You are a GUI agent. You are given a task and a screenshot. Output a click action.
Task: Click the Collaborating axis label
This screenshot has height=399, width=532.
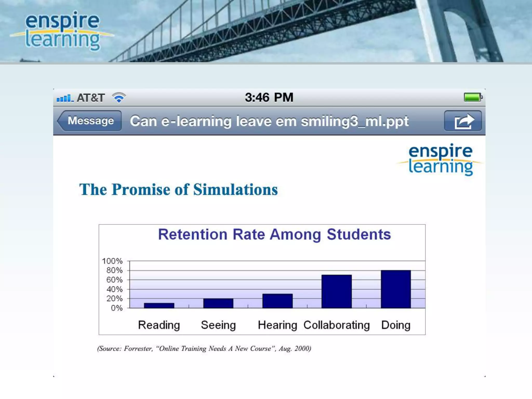tap(336, 325)
